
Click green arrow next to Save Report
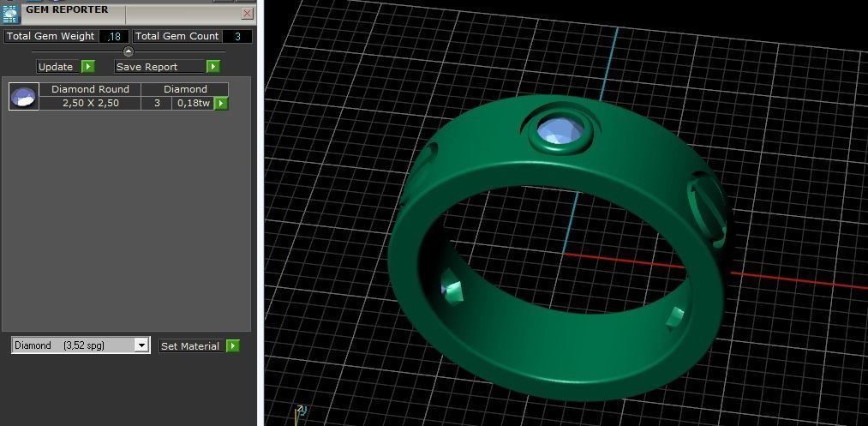[x=213, y=67]
